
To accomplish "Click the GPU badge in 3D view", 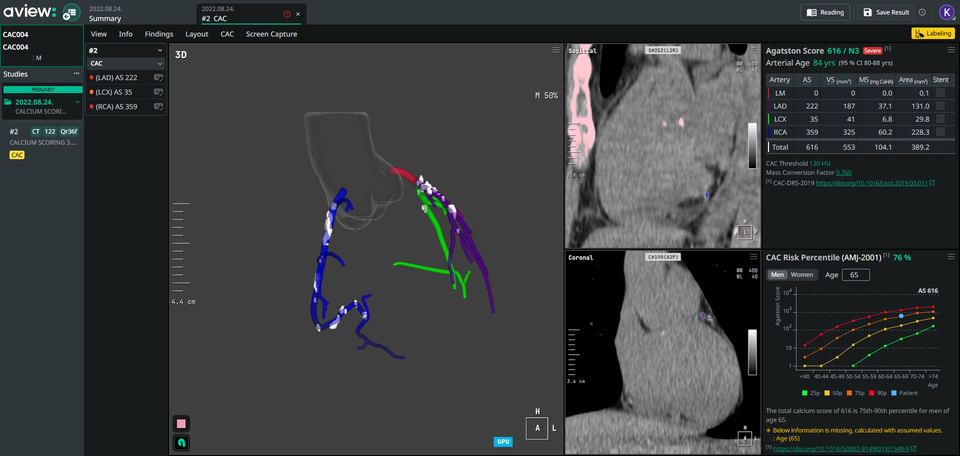I will pos(503,441).
